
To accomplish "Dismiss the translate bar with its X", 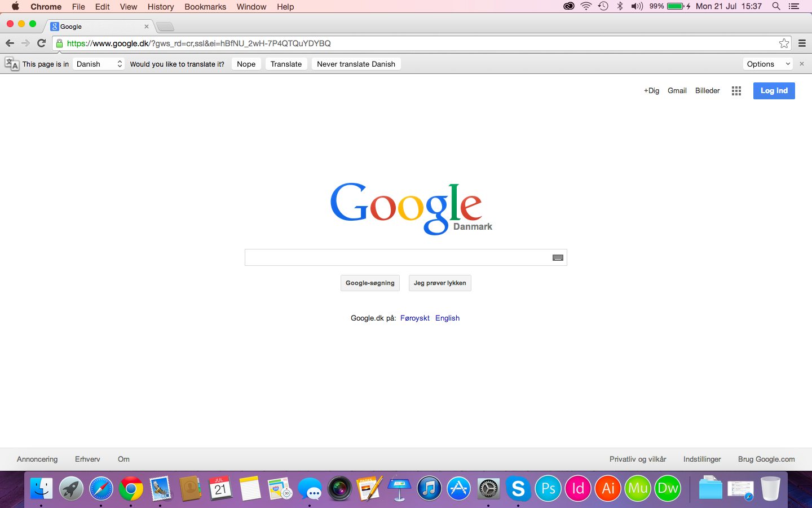I will [x=801, y=64].
